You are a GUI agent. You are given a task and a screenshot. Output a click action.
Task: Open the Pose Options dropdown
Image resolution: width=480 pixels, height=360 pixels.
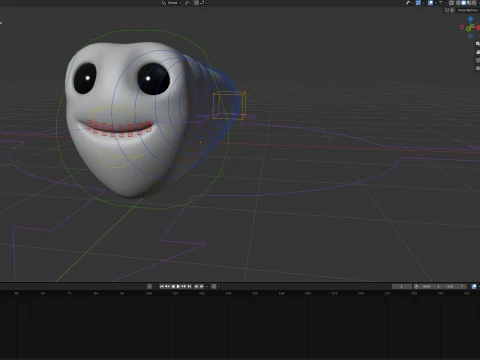pos(468,10)
